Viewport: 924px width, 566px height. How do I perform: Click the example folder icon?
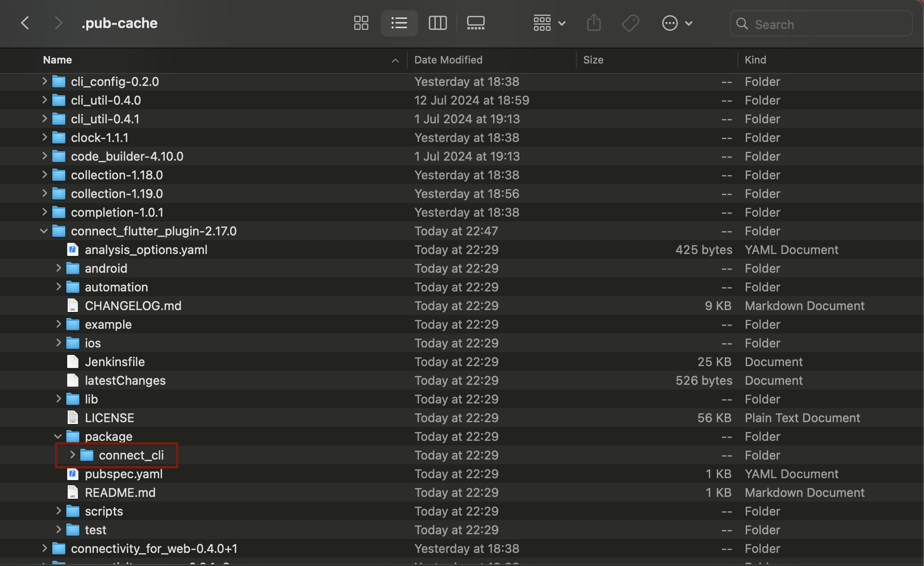(x=73, y=324)
